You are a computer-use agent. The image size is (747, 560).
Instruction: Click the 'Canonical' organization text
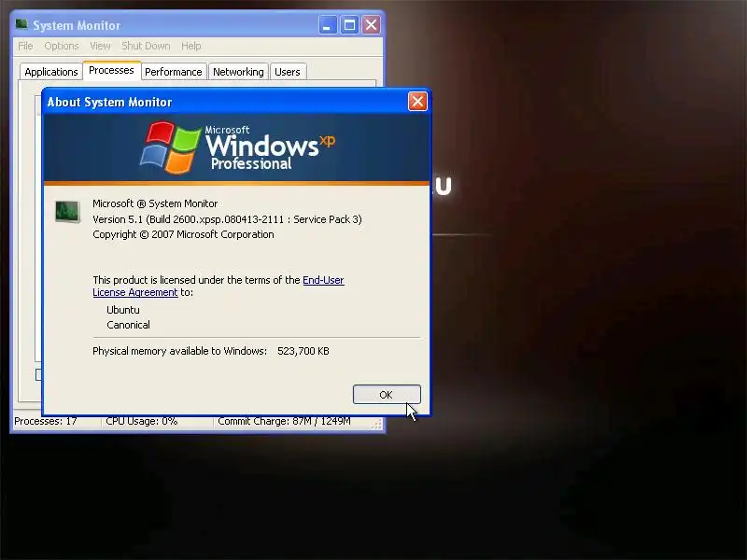(128, 325)
